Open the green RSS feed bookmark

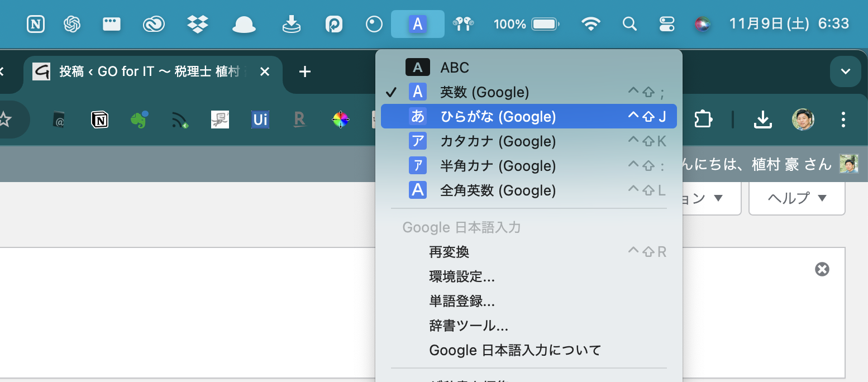tap(180, 120)
